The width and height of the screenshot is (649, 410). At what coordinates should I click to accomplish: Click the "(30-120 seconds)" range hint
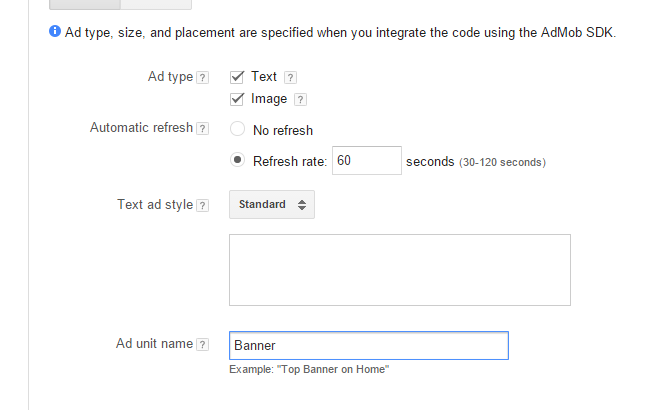coord(502,162)
